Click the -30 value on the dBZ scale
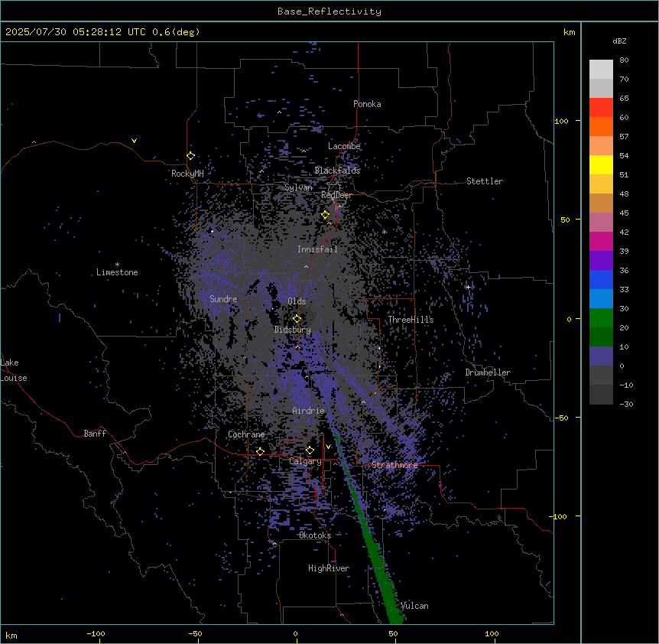Viewport: 659px width, 644px height. (626, 405)
